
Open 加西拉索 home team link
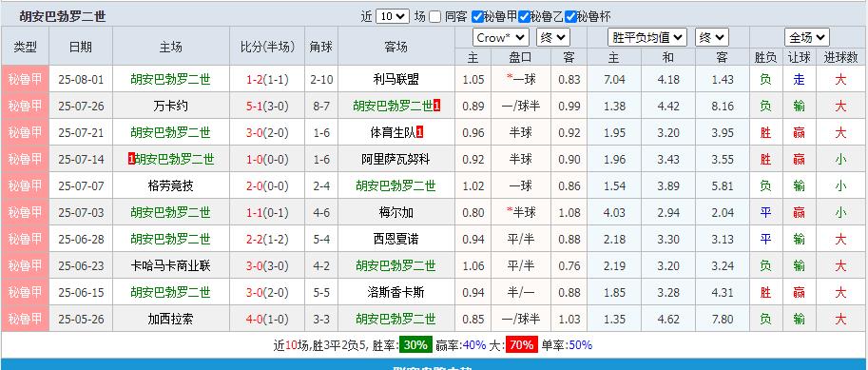pos(170,319)
